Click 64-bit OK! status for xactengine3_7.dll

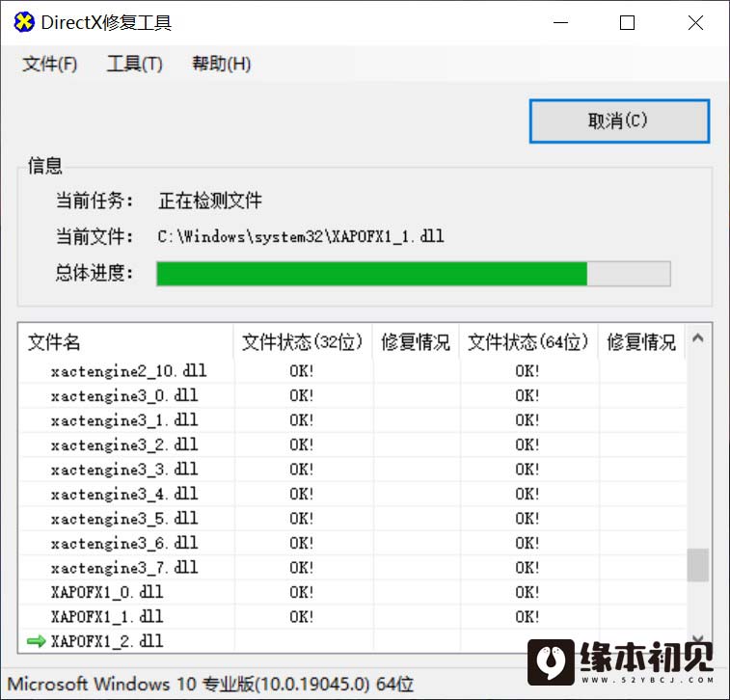(527, 568)
